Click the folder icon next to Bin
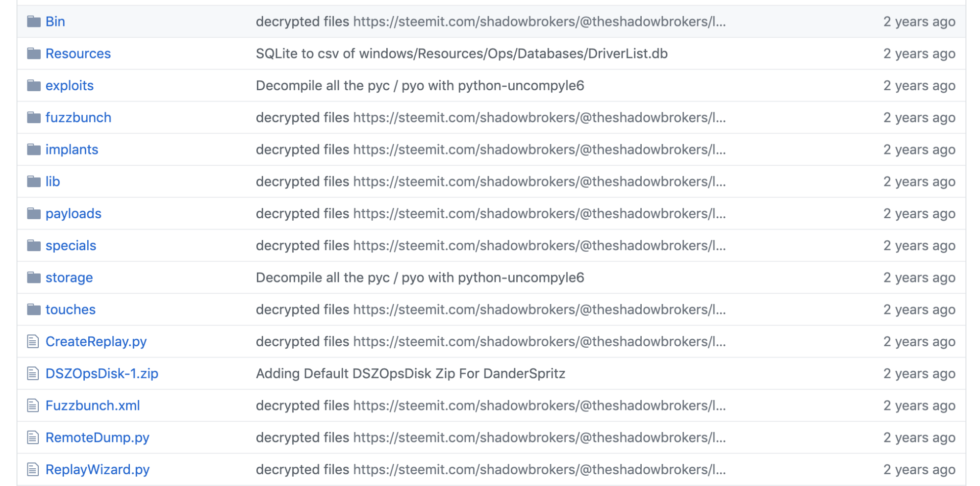Image resolution: width=980 pixels, height=486 pixels. pos(34,22)
